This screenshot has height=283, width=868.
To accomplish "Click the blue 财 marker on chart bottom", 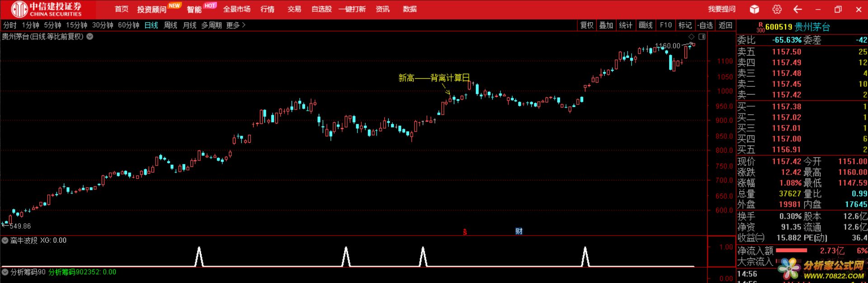I will pyautogui.click(x=519, y=231).
